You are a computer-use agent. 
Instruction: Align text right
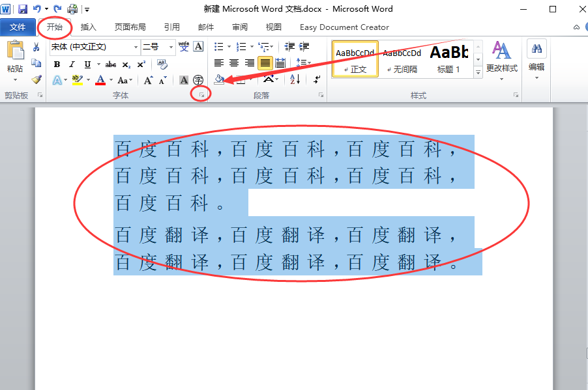coord(250,63)
